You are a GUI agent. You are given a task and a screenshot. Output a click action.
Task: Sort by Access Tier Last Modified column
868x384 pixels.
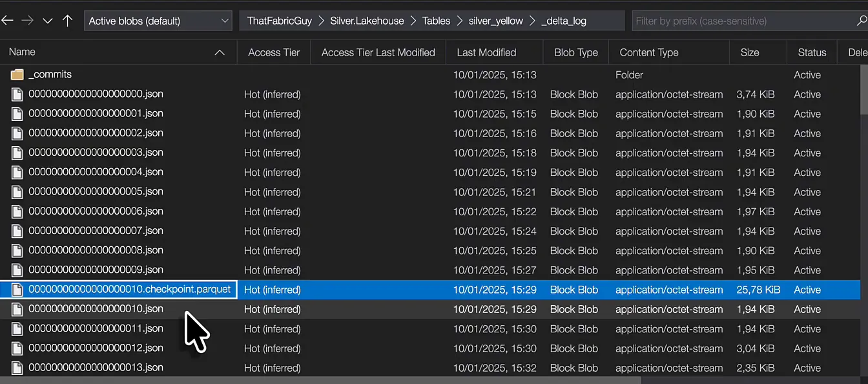378,52
